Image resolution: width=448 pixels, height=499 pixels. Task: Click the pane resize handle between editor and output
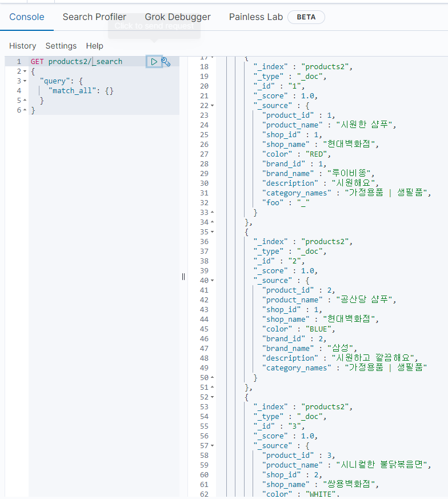[x=183, y=277]
